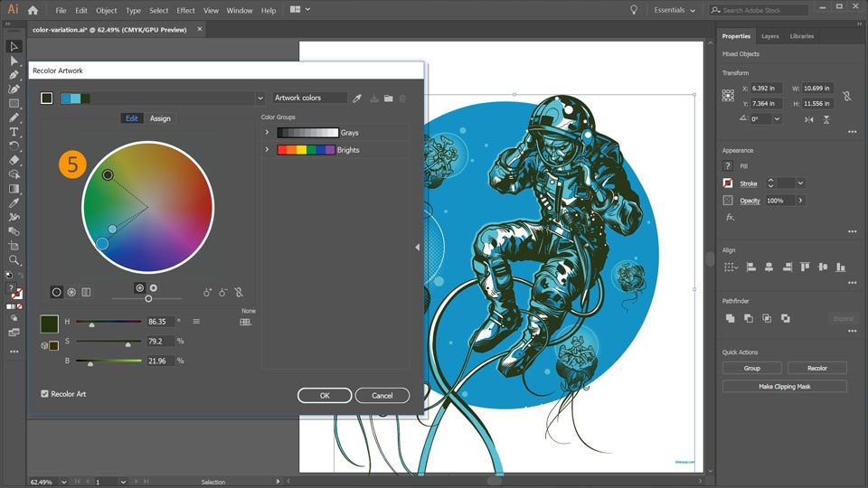Click the Recolor quick action button

point(817,368)
